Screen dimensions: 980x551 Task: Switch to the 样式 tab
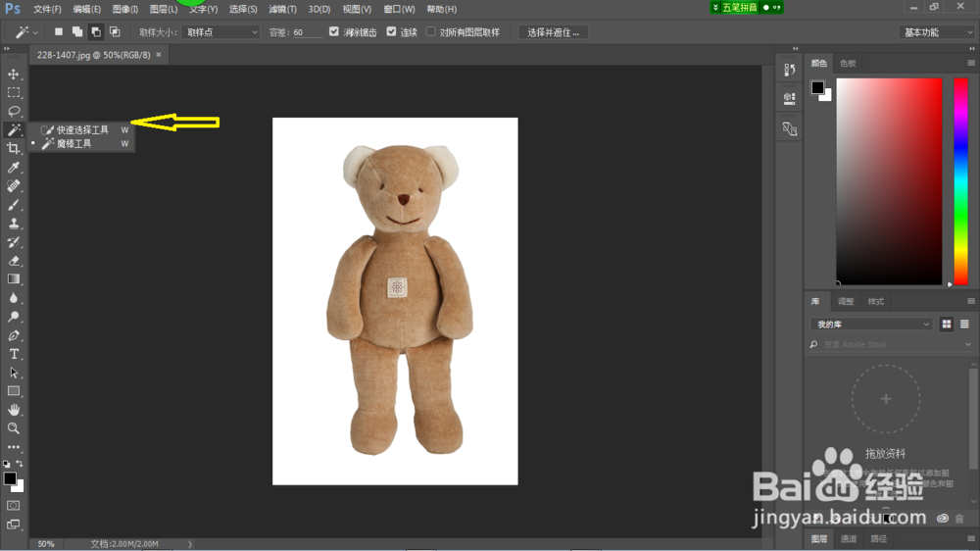[875, 301]
